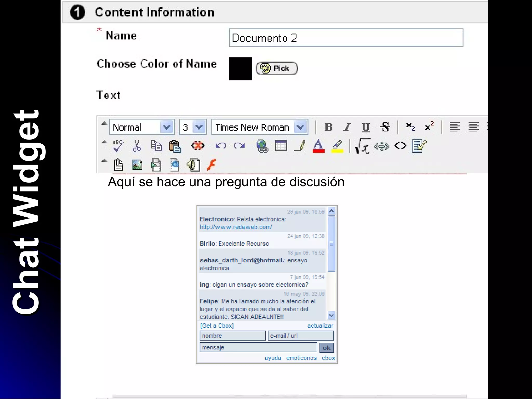Open the Times New Roman font dropdown

(260, 127)
